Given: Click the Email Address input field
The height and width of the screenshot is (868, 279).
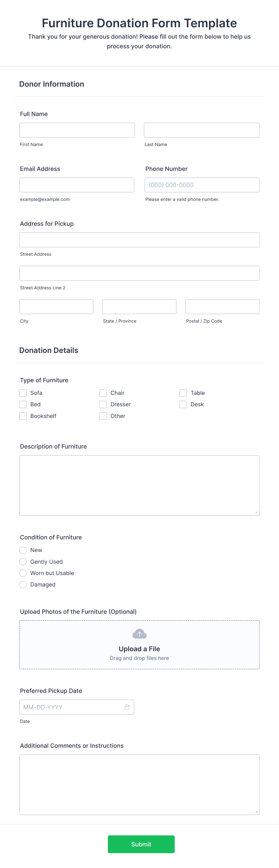Looking at the screenshot, I should coord(77,185).
